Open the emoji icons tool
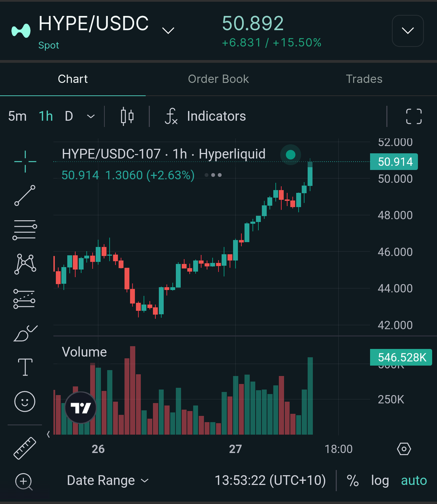The height and width of the screenshot is (504, 437). click(x=25, y=402)
